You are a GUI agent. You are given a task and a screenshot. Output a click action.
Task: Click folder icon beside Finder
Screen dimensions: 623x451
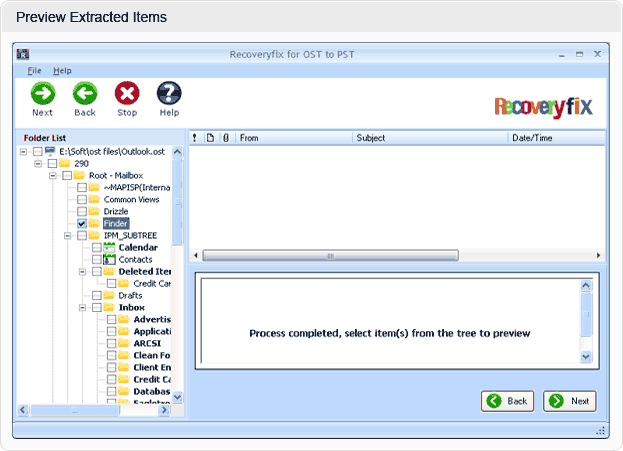(x=94, y=223)
